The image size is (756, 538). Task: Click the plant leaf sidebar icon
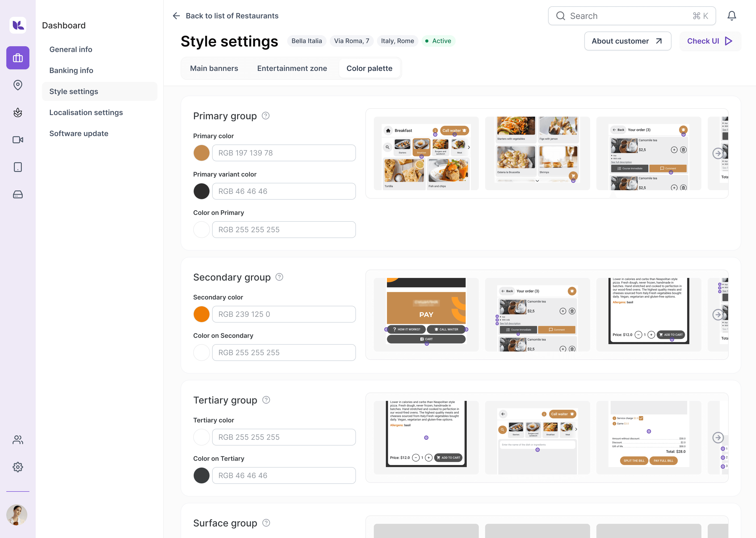tap(18, 113)
